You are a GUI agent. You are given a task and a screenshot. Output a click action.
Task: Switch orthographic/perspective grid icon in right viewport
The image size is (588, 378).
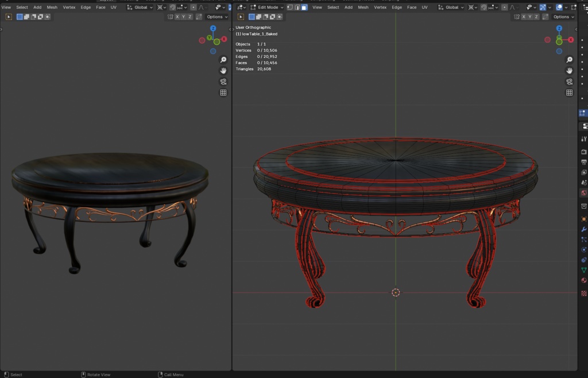pos(569,92)
